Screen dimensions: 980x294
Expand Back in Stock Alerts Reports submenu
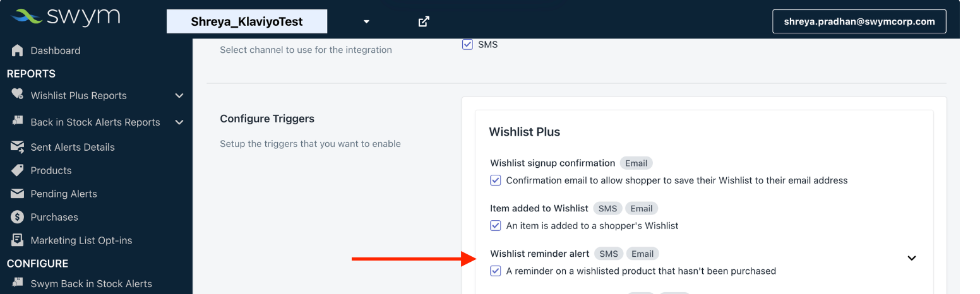tap(179, 122)
